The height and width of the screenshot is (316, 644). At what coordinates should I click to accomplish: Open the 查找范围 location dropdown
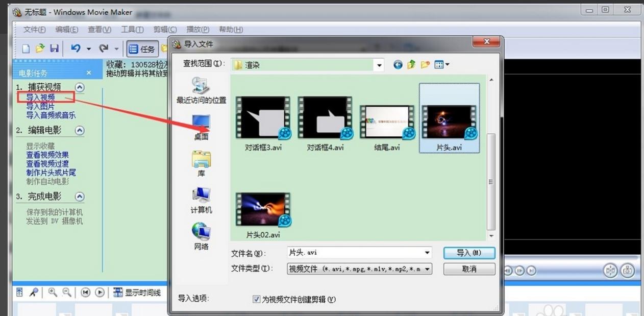pyautogui.click(x=379, y=64)
